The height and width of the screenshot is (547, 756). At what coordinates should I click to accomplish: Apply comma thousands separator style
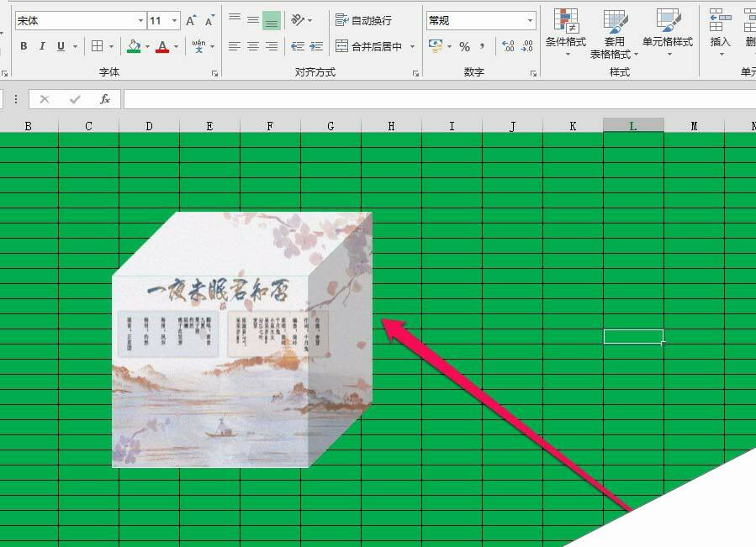click(x=482, y=47)
